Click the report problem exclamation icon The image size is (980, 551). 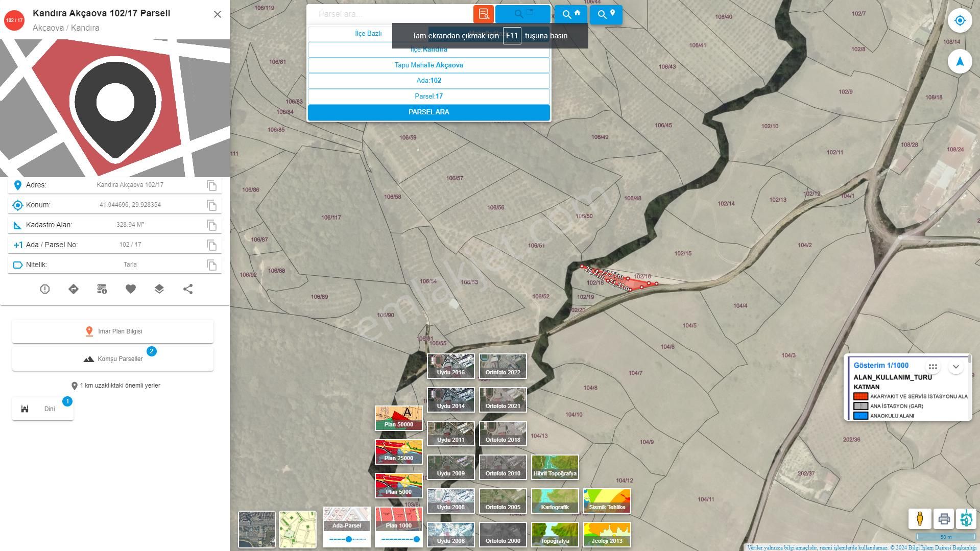[x=45, y=289]
